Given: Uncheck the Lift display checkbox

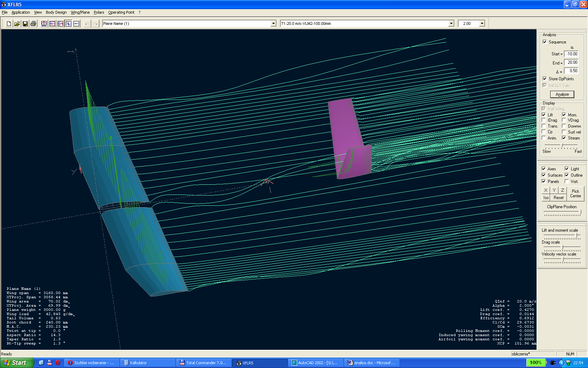Looking at the screenshot, I should [x=544, y=115].
